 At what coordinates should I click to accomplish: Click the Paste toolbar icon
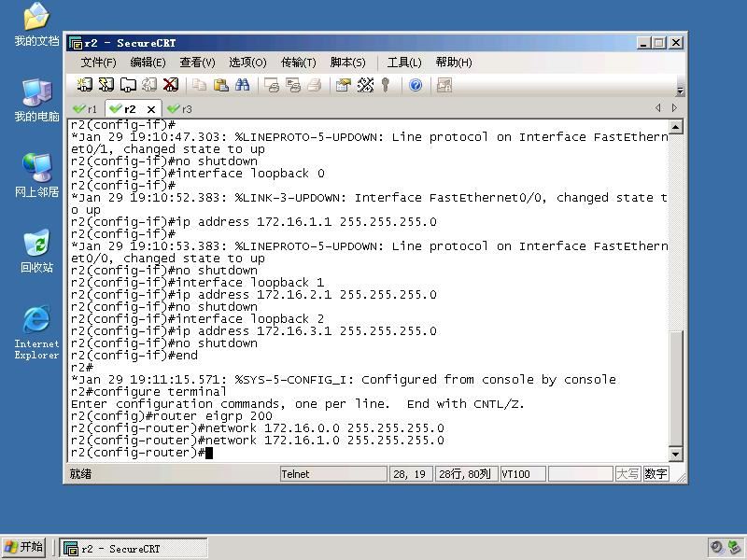[220, 85]
